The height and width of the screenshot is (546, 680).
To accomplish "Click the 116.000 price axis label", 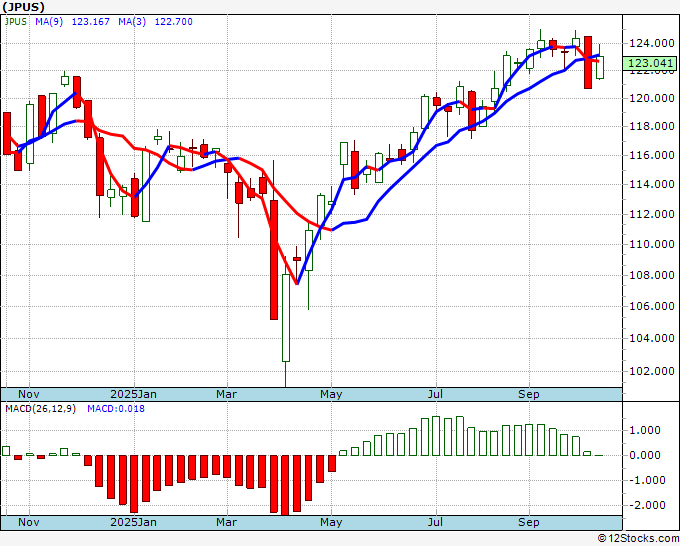I will pos(652,155).
